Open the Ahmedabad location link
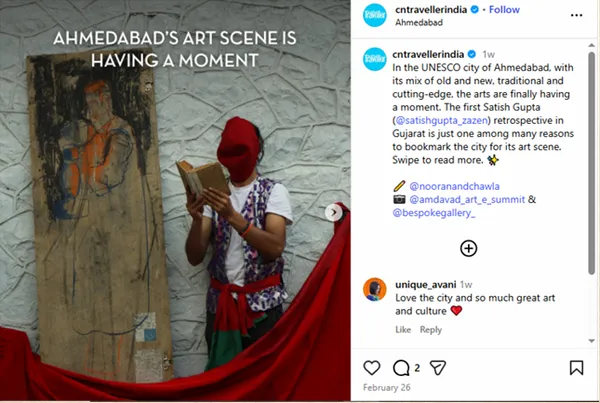The height and width of the screenshot is (403, 600). click(x=421, y=22)
